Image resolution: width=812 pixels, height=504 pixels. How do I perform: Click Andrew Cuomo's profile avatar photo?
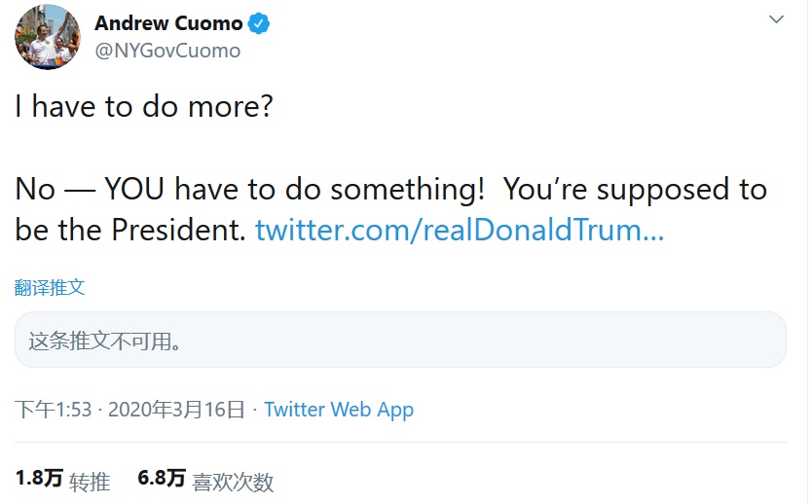(47, 36)
